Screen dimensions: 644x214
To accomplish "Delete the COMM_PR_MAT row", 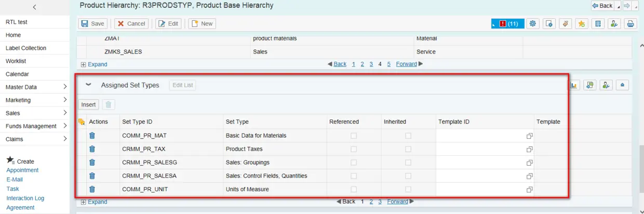I will coord(92,136).
